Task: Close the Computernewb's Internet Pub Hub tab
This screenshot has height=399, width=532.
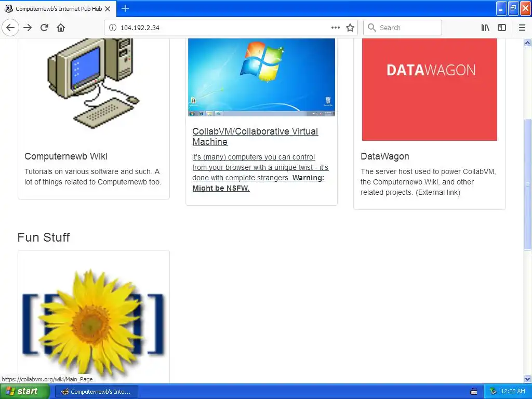Action: 108,9
